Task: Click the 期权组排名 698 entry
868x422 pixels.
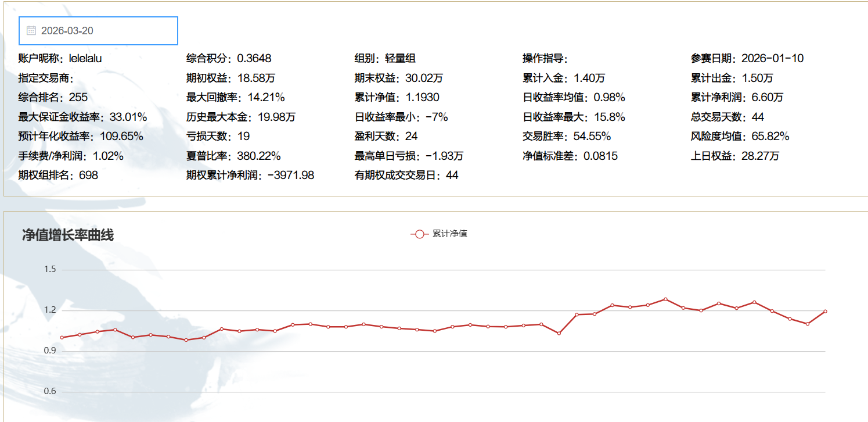Action: pos(58,175)
